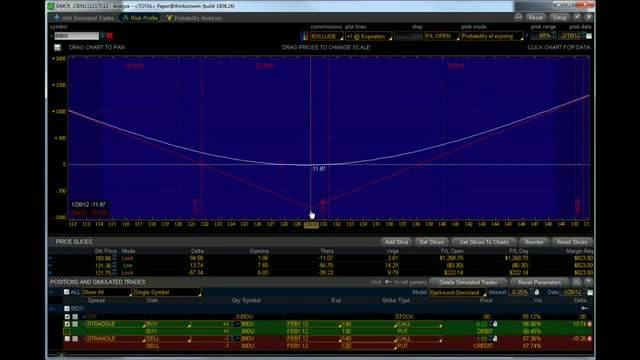The image size is (640, 360).
Task: Open the Probability Analysis tab
Action: pyautogui.click(x=194, y=18)
